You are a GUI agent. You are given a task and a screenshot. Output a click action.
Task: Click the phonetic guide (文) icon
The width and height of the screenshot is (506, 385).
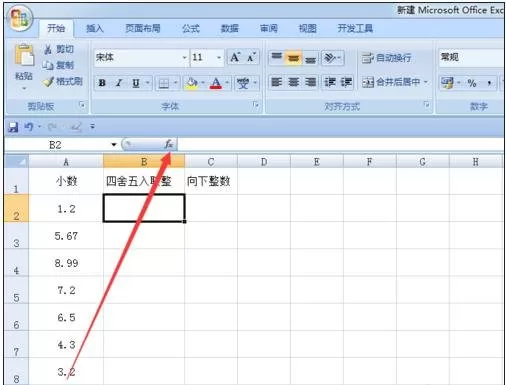click(x=243, y=83)
